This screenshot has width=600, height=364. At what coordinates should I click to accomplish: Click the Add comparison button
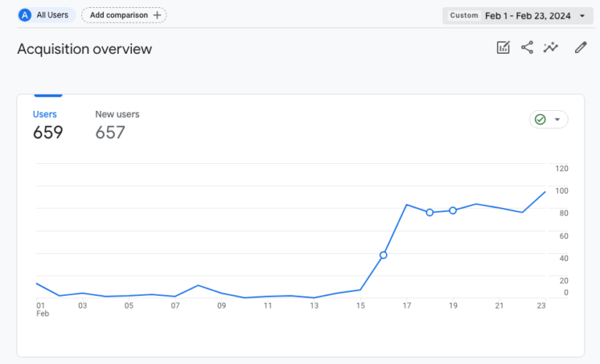click(124, 16)
